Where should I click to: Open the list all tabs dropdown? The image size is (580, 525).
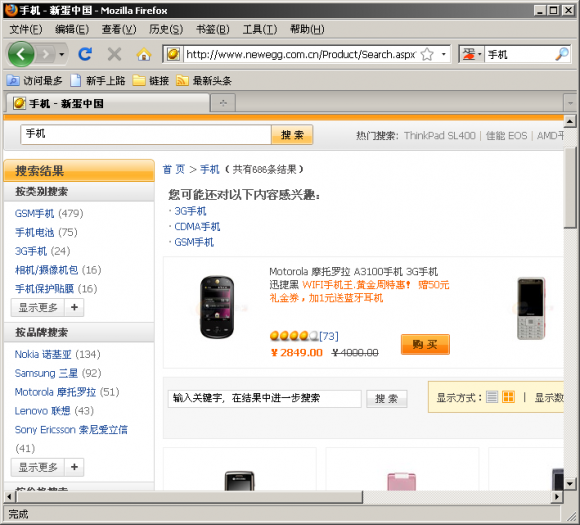570,103
